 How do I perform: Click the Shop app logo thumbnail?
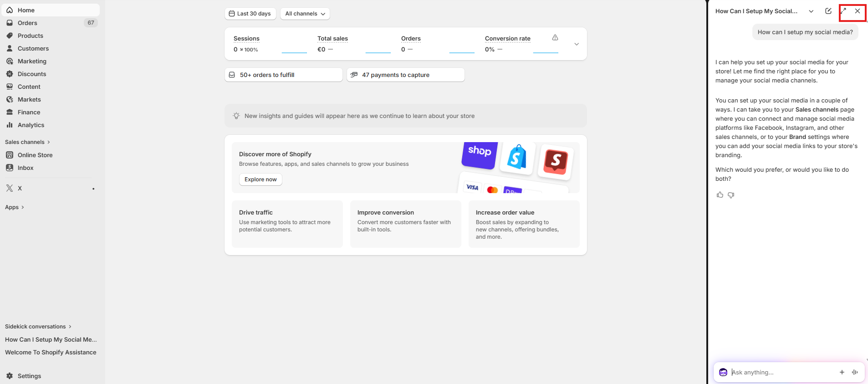pos(480,155)
